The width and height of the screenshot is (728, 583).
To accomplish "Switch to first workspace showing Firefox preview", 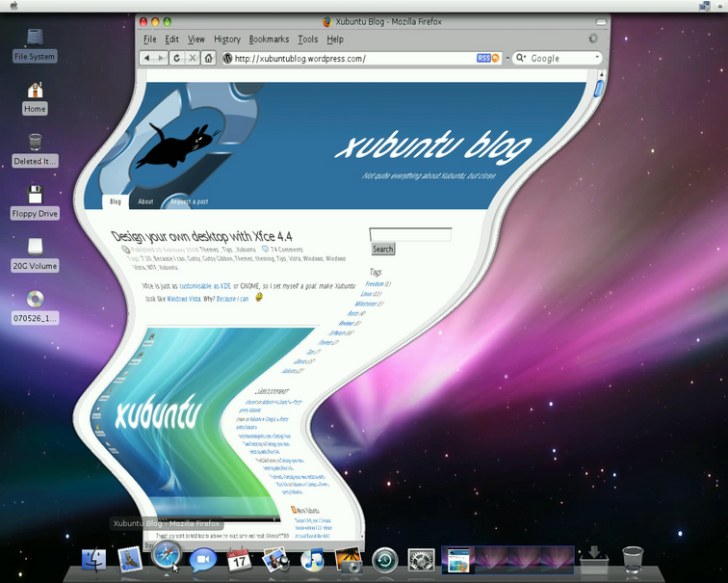I will (x=457, y=560).
